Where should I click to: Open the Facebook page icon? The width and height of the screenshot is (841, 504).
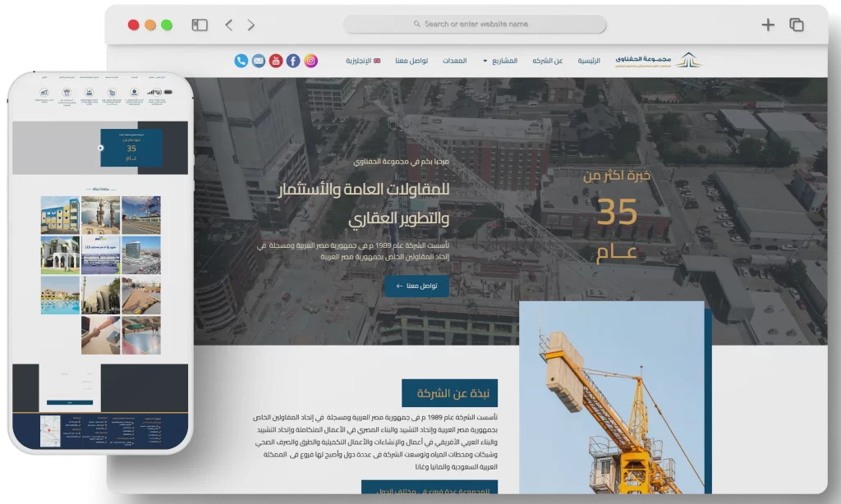tap(292, 60)
